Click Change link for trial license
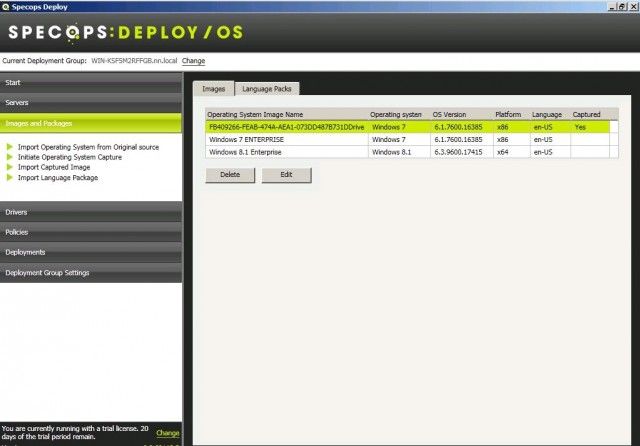The width and height of the screenshot is (640, 446). [168, 433]
